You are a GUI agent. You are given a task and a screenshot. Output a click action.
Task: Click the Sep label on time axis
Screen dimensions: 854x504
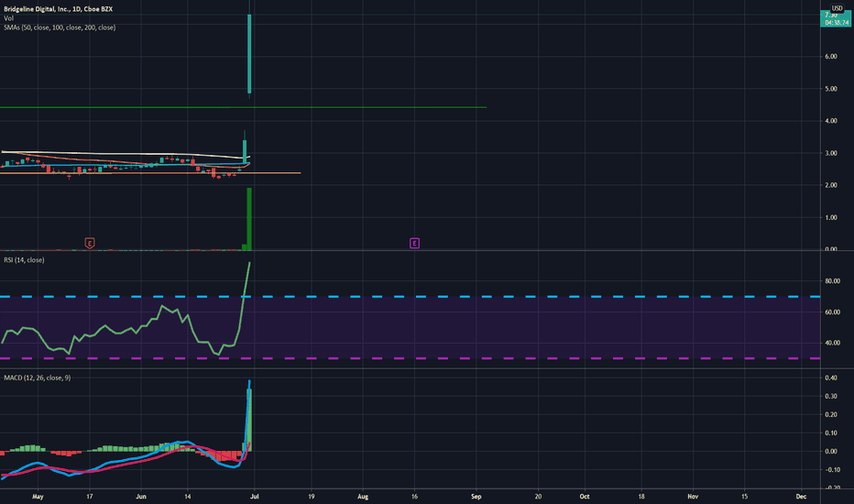tap(476, 497)
